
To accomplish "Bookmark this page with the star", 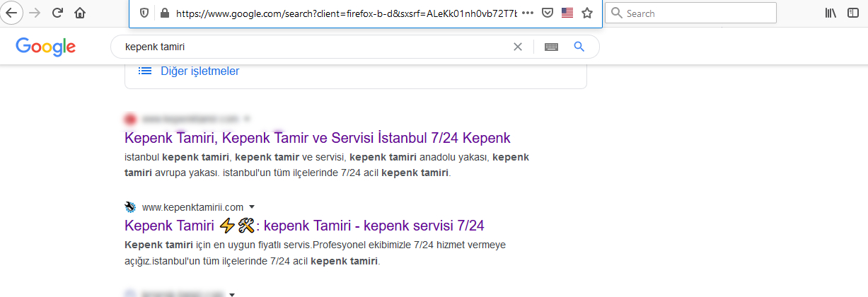I will tap(586, 13).
